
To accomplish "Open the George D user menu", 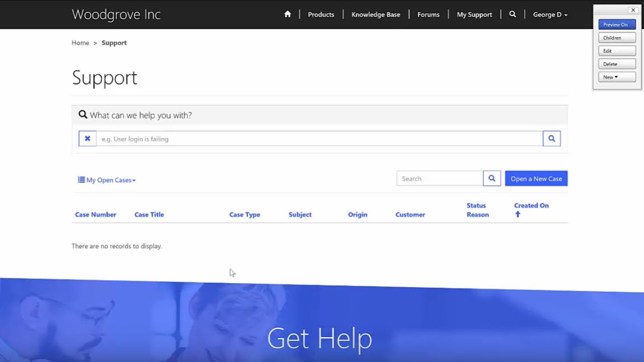I will tap(550, 15).
